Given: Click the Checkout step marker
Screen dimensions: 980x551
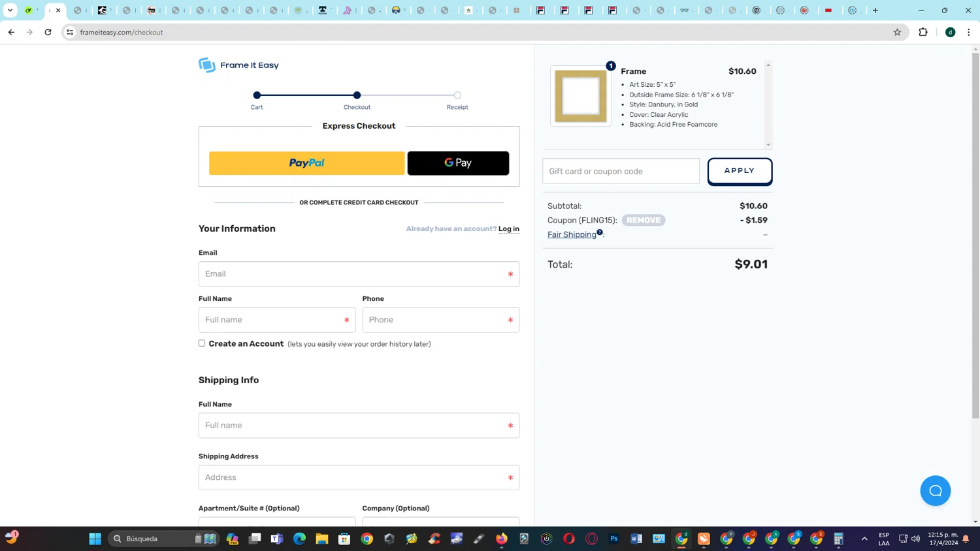Looking at the screenshot, I should pos(357,95).
